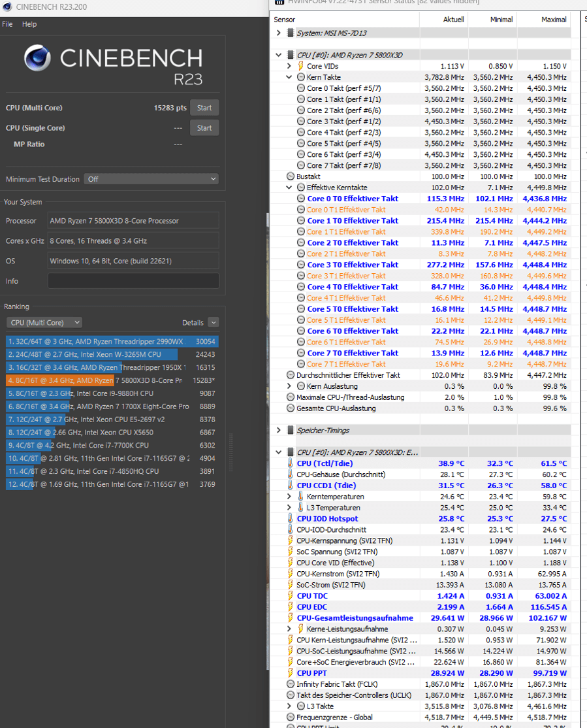Screen dimensions: 587x728
Task: Open the Help menu in Cinebench
Action: tap(29, 24)
